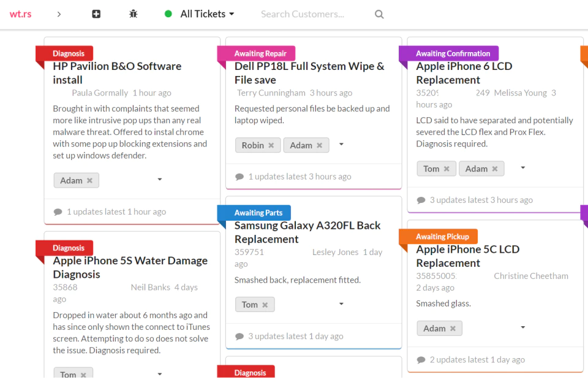
Task: Expand assignee dropdown on iPhone 5C ticket
Action: tap(522, 327)
